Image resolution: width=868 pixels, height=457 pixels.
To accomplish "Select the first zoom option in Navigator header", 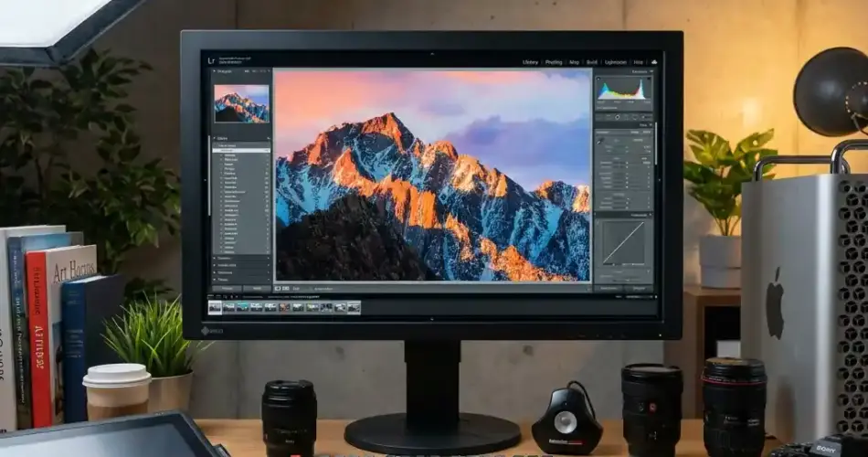I will coord(248,71).
